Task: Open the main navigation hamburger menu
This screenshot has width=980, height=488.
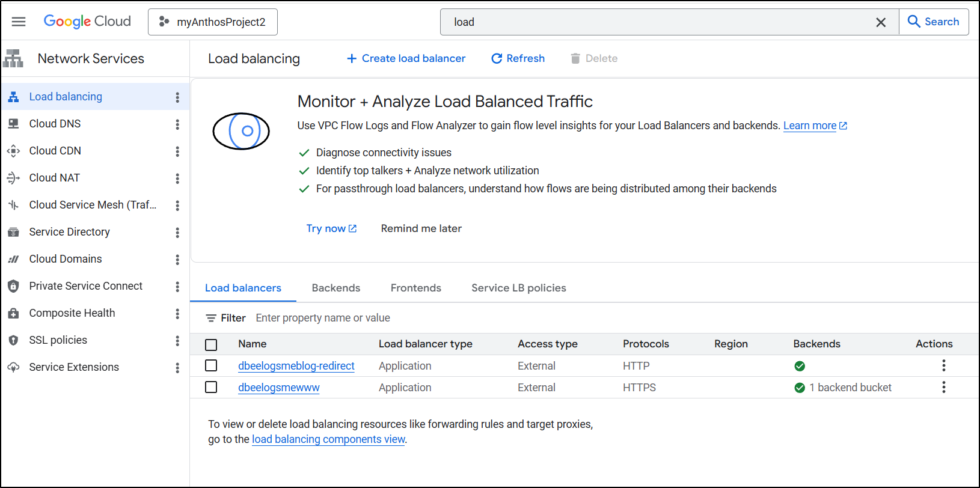Action: point(19,22)
